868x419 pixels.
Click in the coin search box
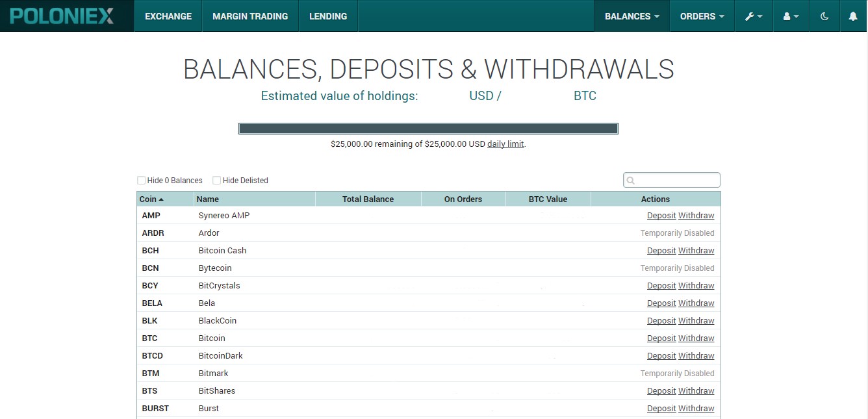click(672, 180)
